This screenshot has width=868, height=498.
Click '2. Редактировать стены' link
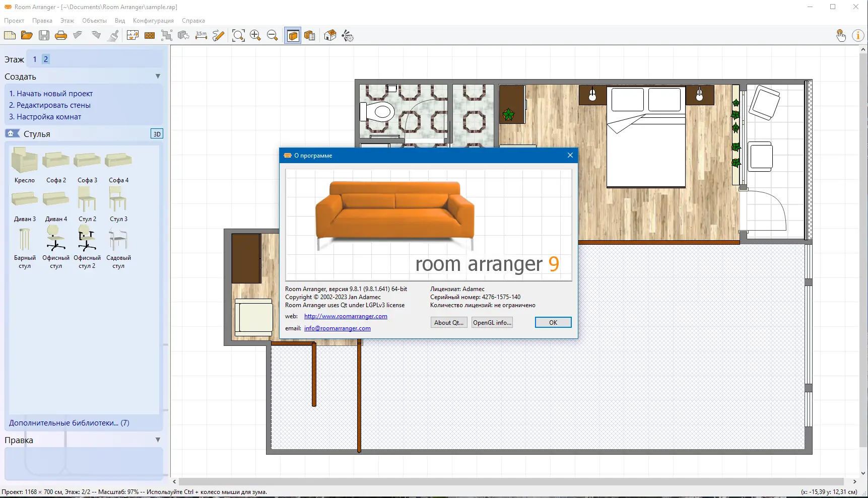pos(50,105)
